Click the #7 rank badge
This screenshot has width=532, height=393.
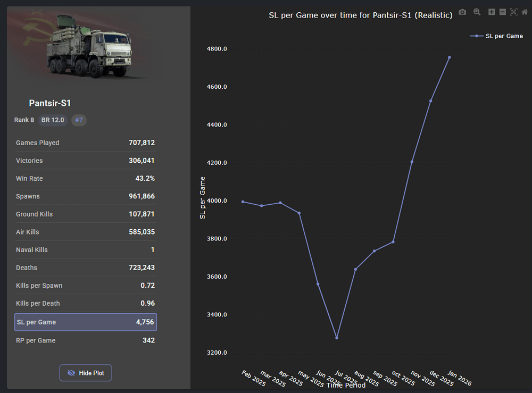79,120
